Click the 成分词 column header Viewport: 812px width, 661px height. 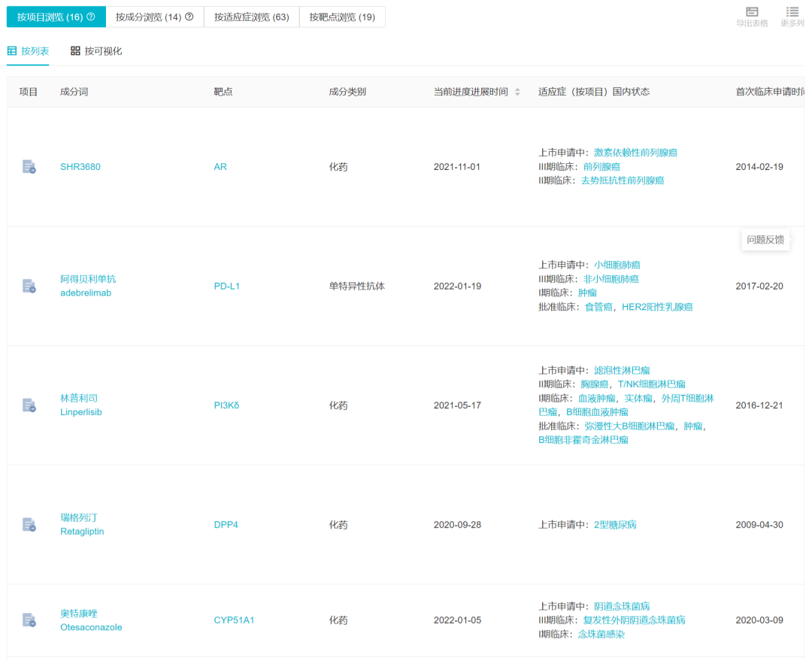point(74,92)
